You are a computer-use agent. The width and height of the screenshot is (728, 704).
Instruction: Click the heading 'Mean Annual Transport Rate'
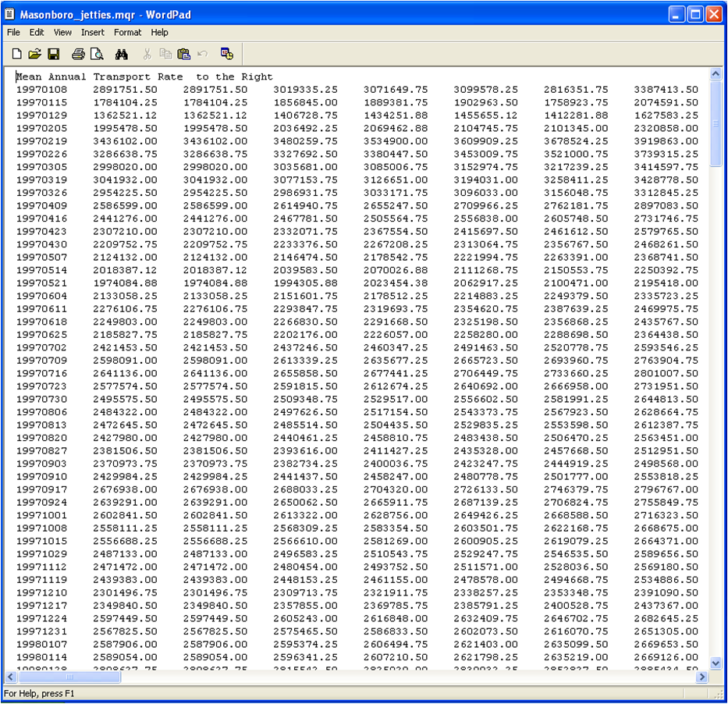(x=99, y=76)
